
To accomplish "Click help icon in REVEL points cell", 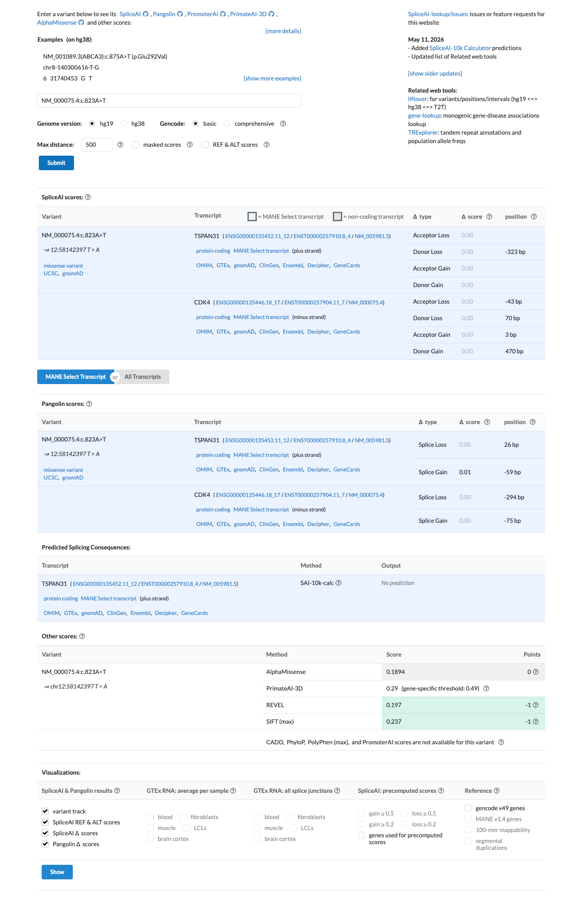I will [535, 705].
